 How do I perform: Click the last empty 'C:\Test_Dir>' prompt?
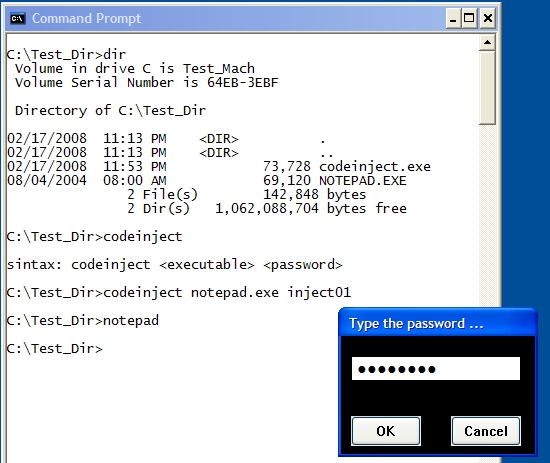54,349
